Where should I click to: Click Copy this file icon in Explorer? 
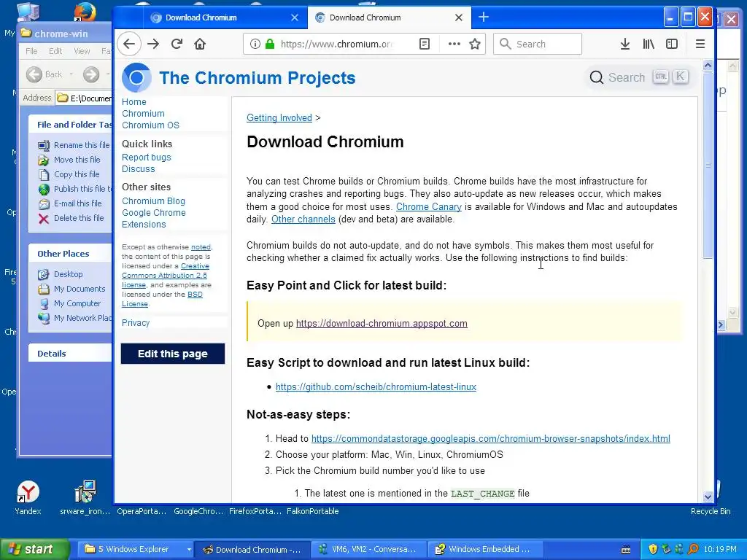click(43, 175)
